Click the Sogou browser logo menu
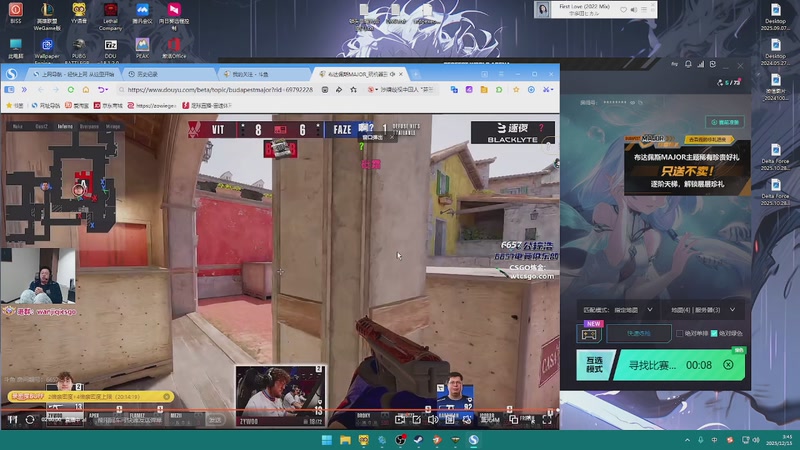 [11, 74]
